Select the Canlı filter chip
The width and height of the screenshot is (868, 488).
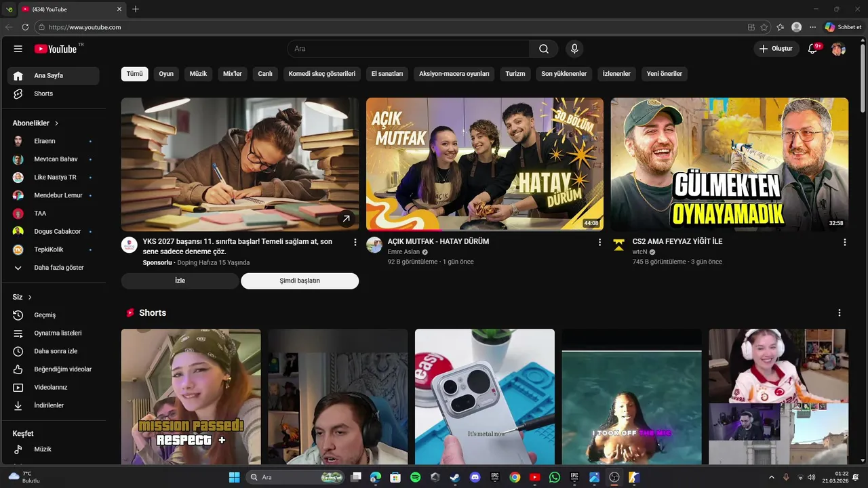click(x=265, y=74)
